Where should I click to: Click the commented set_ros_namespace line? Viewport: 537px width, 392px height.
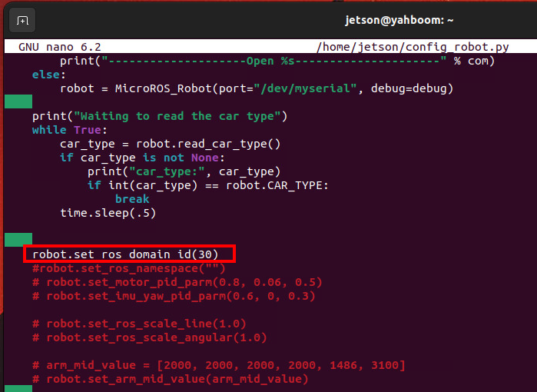pos(129,268)
